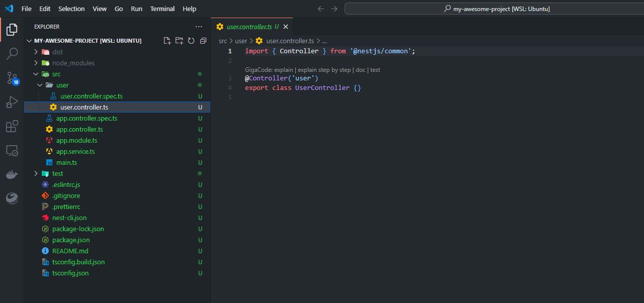
Task: Open the View menu
Action: click(x=100, y=9)
